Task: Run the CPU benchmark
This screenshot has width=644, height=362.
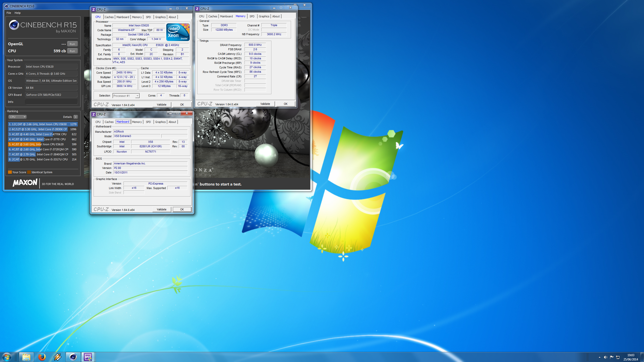Action: (72, 51)
